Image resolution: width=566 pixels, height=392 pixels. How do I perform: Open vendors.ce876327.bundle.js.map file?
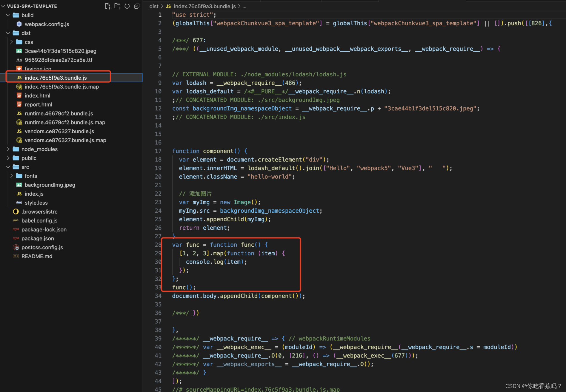pos(65,140)
